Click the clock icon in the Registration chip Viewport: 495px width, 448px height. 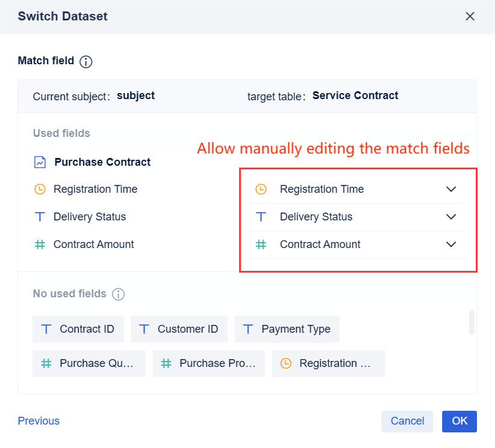point(287,363)
